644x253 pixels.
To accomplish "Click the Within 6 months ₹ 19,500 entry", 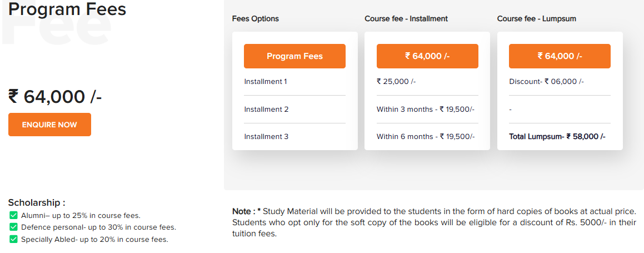I will click(425, 137).
